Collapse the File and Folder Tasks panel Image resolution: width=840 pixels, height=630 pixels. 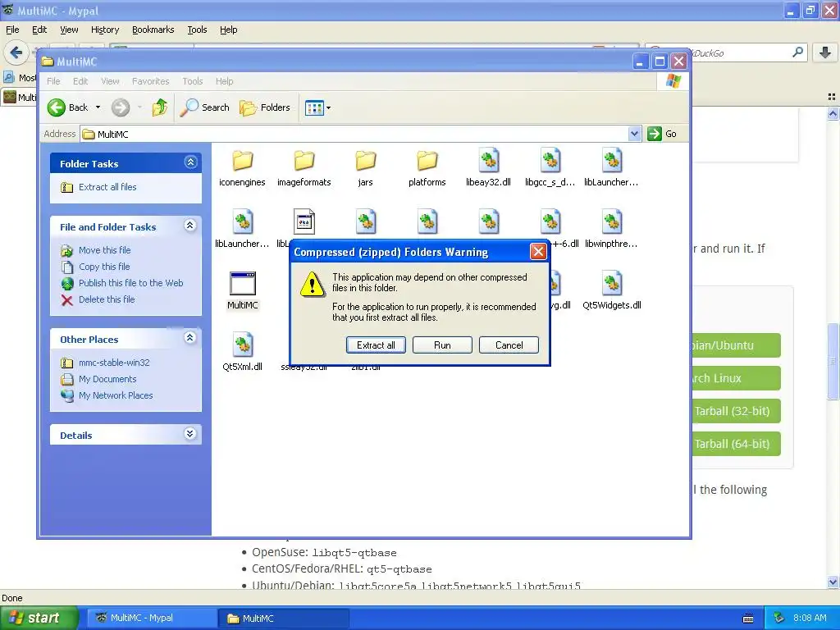click(190, 226)
